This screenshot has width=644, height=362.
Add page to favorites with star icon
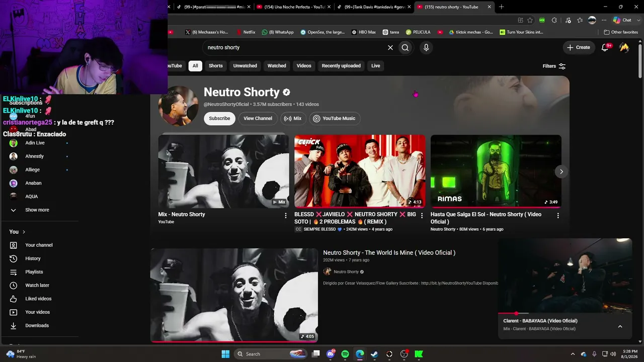[x=530, y=20]
